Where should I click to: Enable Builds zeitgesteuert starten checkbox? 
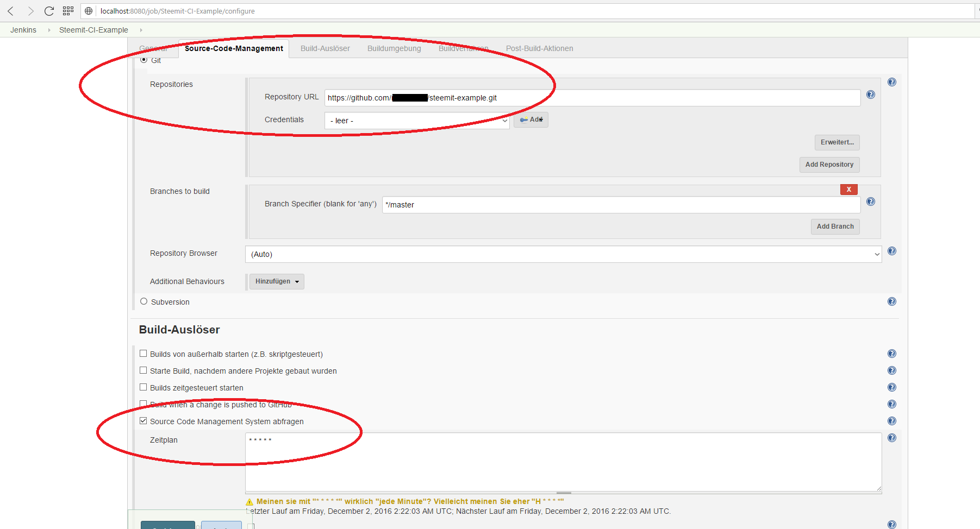[143, 387]
